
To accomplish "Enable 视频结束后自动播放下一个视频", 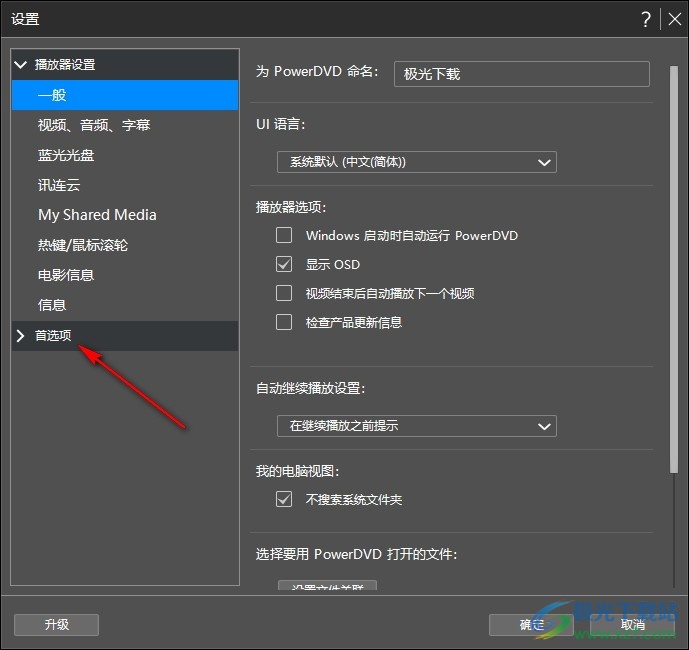I will point(284,293).
